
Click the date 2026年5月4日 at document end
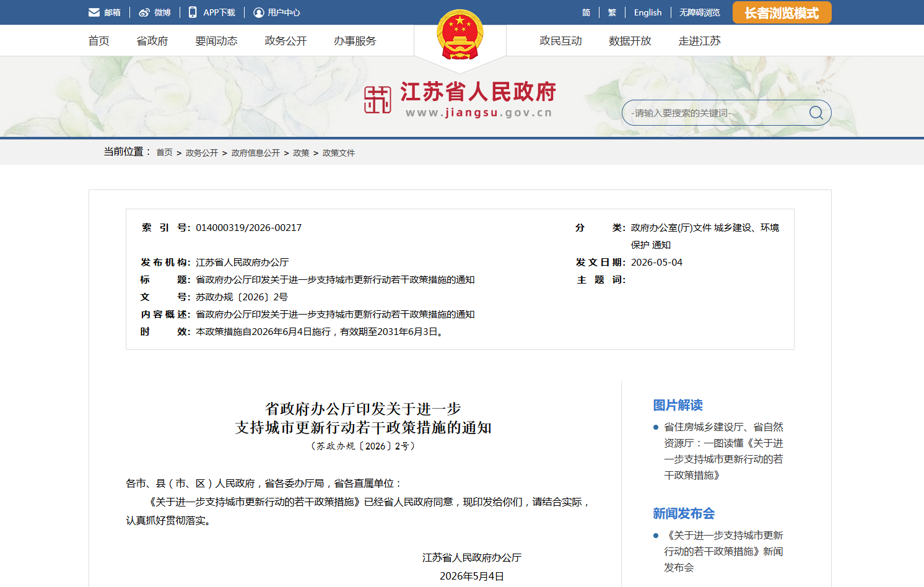pos(472,576)
